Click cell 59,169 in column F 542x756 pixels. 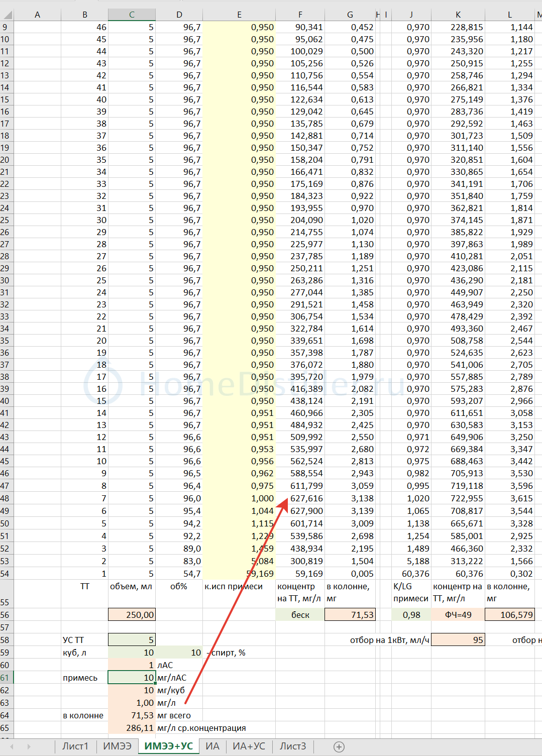tap(300, 574)
